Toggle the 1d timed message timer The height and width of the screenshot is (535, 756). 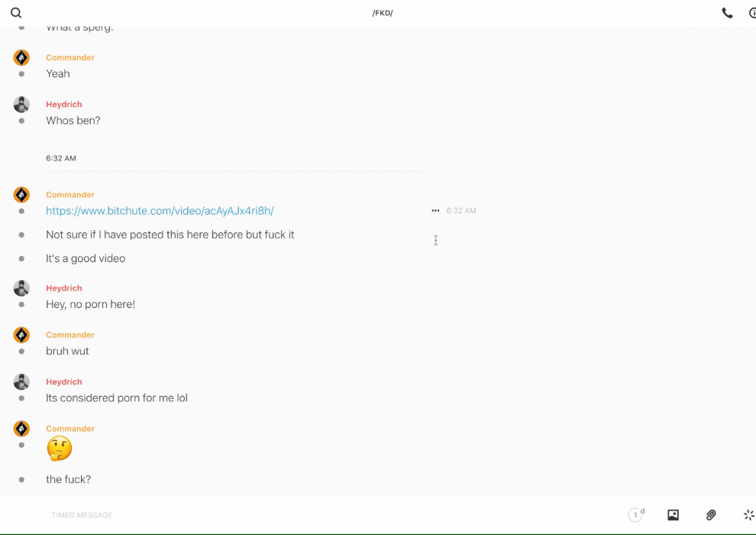pyautogui.click(x=636, y=515)
